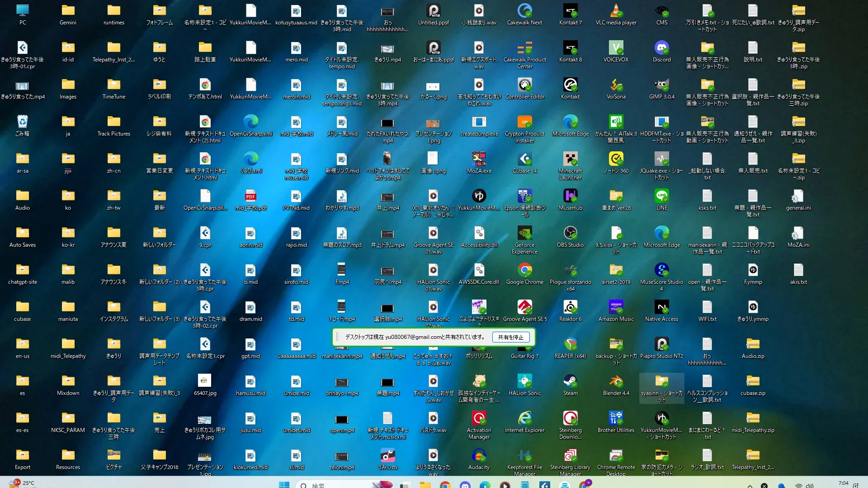The width and height of the screenshot is (868, 488).
Task: Open the VLC media player icon
Action: [x=616, y=11]
